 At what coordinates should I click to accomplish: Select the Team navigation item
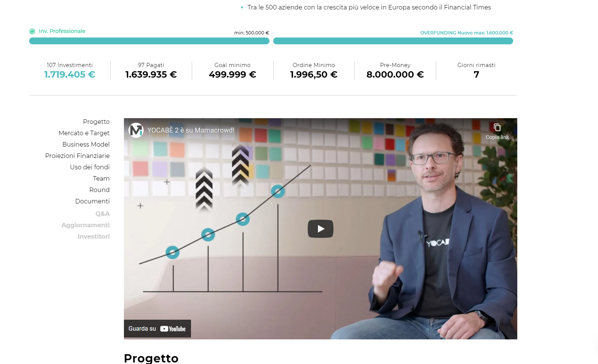tap(101, 178)
